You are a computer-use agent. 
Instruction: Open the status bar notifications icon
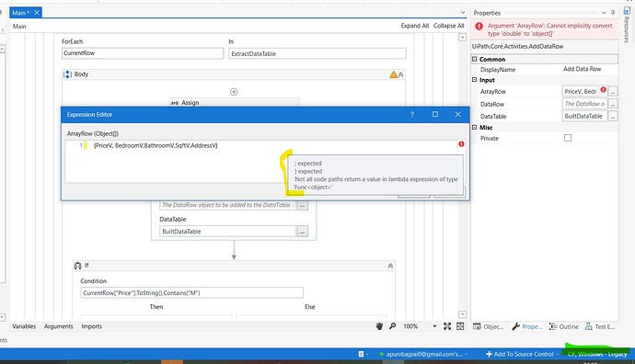click(363, 354)
